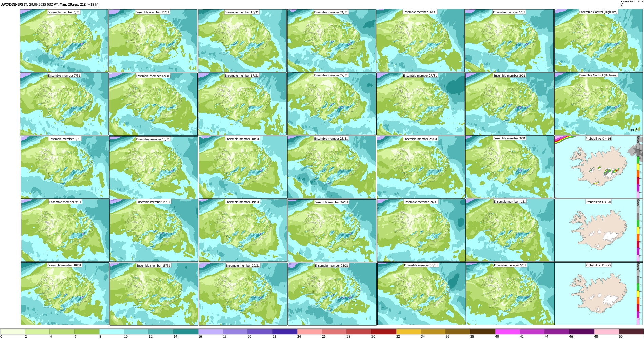View the Ensemble member 17/31 wind map

pyautogui.click(x=242, y=104)
